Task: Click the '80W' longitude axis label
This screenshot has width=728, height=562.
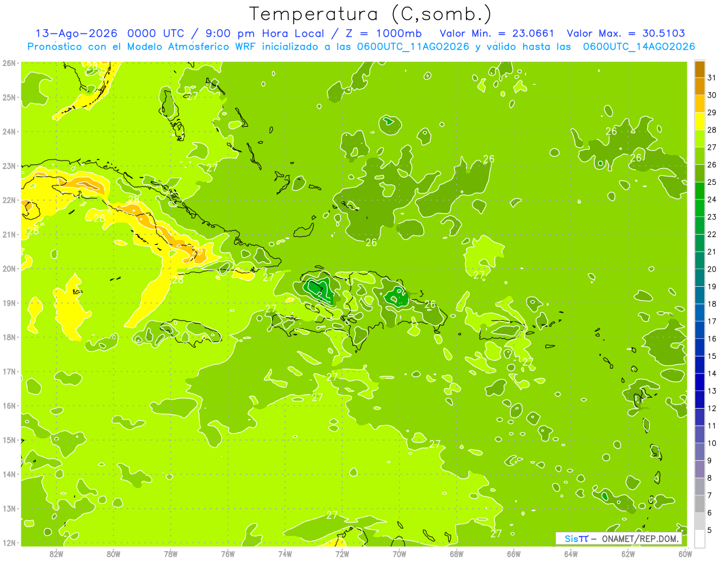Action: 113,554
